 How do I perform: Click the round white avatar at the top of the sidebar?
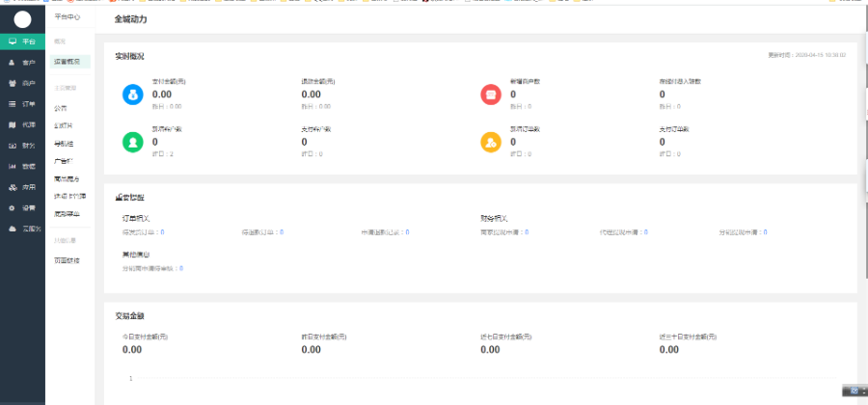pos(23,19)
